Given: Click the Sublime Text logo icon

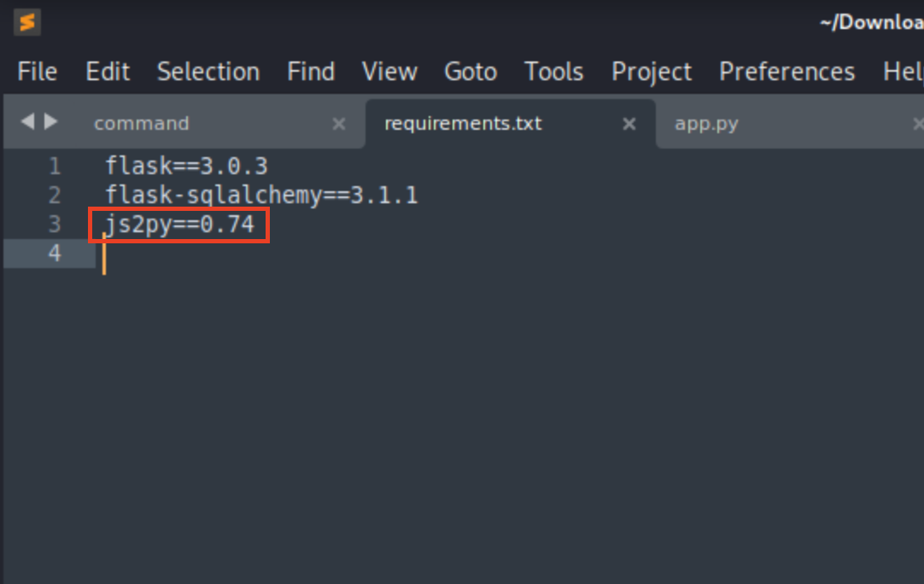Looking at the screenshot, I should (x=26, y=22).
